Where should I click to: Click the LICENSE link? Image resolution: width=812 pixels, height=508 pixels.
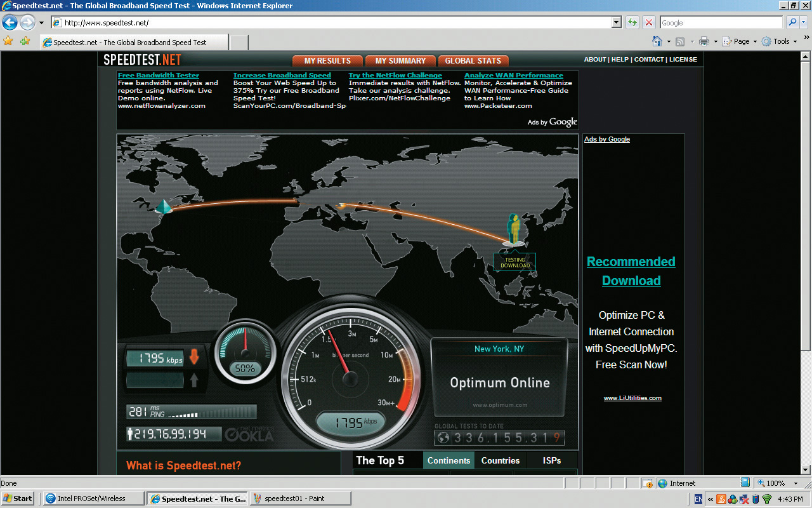[683, 59]
